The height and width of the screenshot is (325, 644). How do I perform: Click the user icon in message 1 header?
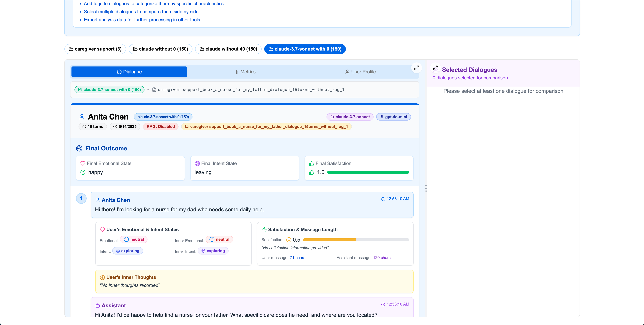pos(97,200)
